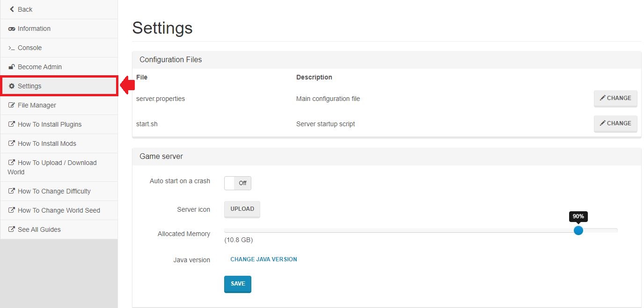Toggle Auto start on a crash switch
Screen dimensions: 644x308
pyautogui.click(x=238, y=183)
